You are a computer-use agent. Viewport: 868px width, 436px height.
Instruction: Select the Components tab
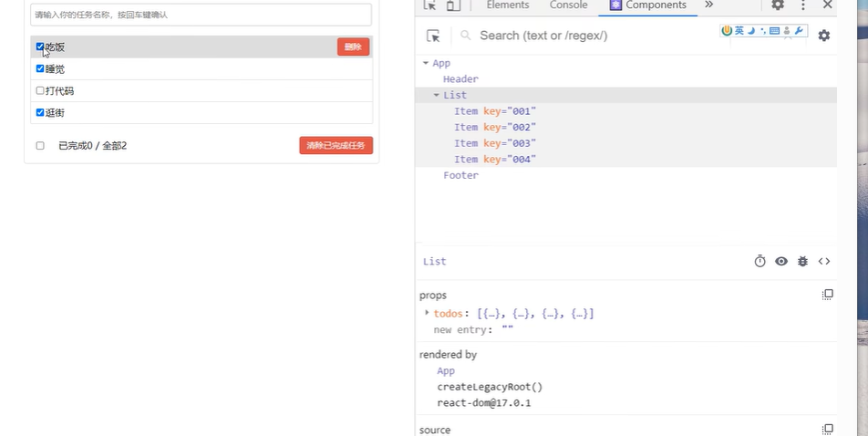point(647,5)
